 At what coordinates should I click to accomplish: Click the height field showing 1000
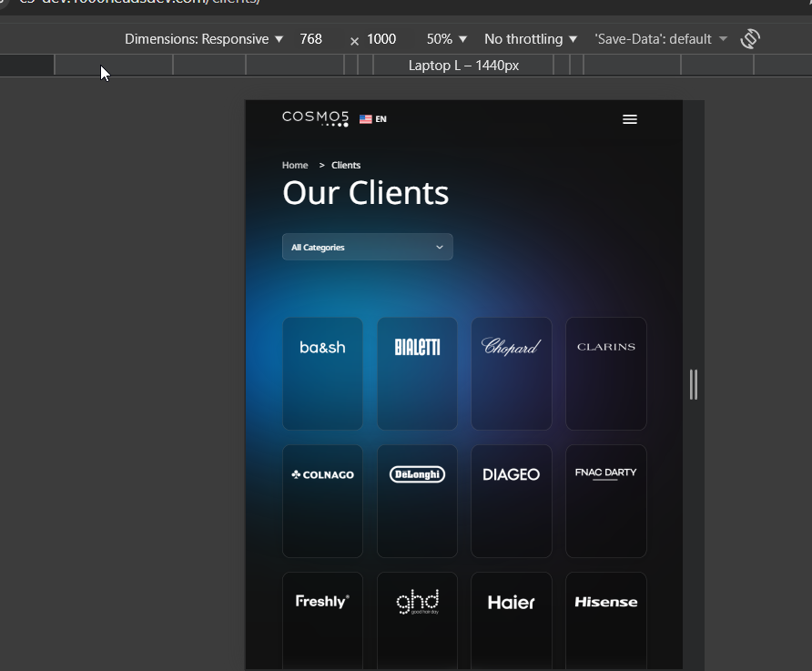381,39
